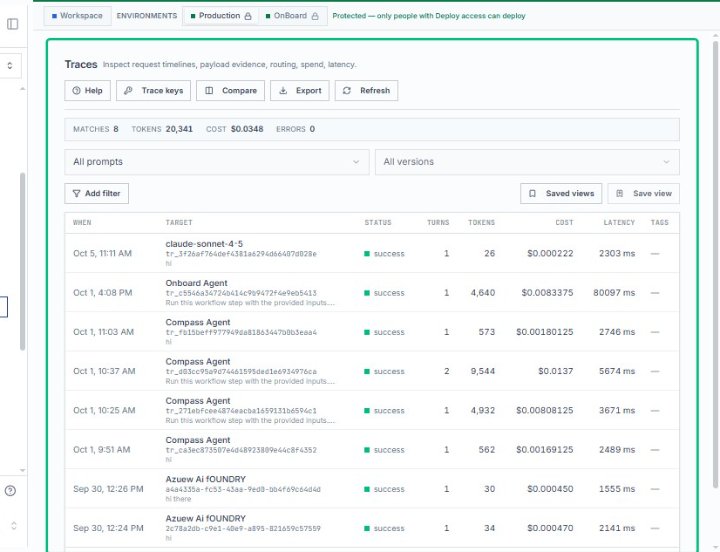
Task: Click the OnBoard environment lock icon
Action: (x=315, y=16)
